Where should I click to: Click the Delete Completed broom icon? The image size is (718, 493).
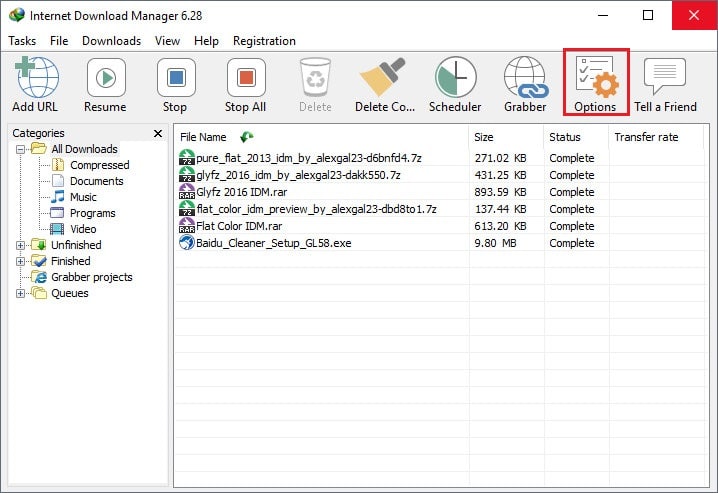384,76
